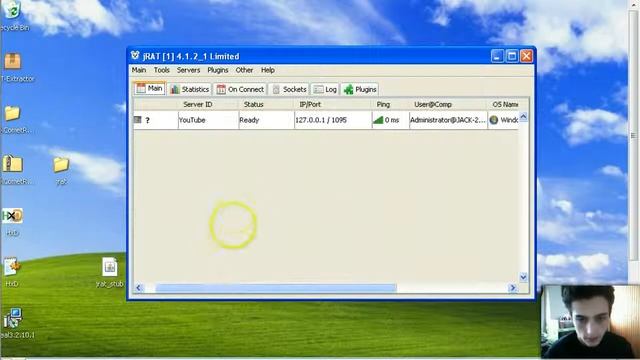The width and height of the screenshot is (640, 360).
Task: Click the Ready status cell
Action: (x=267, y=120)
